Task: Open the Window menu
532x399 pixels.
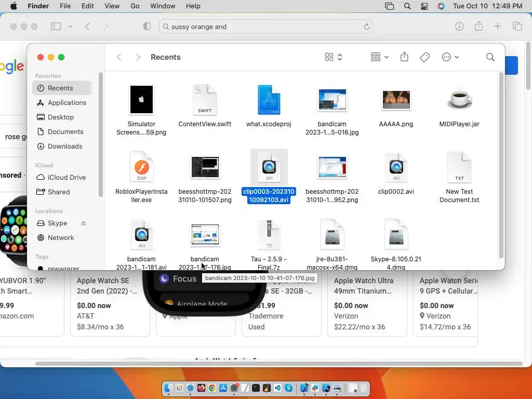Action: click(x=163, y=6)
